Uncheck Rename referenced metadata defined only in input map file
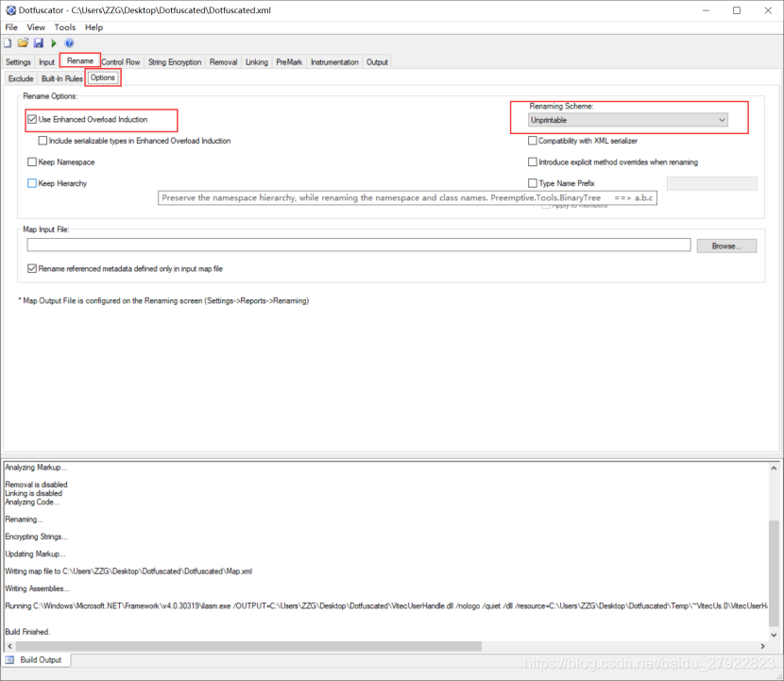The width and height of the screenshot is (784, 681). coord(32,268)
